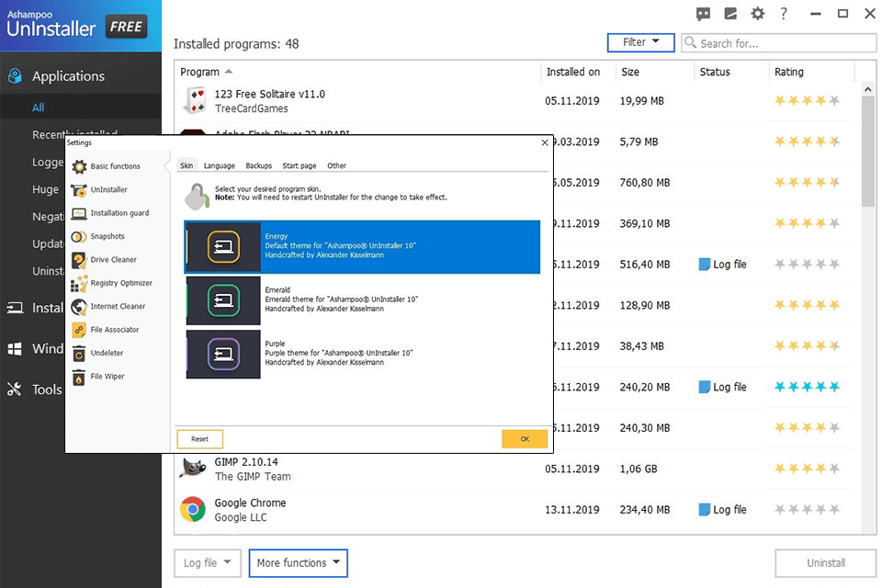Select Installation guard settings
The height and width of the screenshot is (588, 882).
coord(119,213)
